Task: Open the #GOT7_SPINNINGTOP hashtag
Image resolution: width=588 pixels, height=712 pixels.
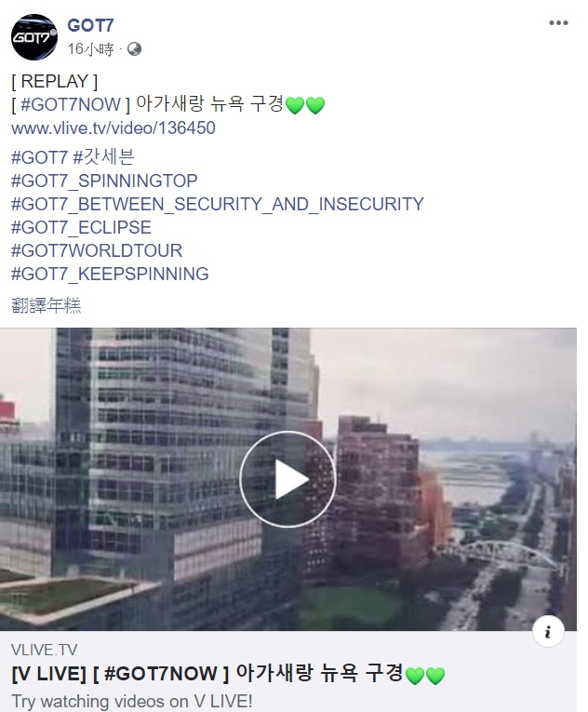Action: click(x=104, y=181)
